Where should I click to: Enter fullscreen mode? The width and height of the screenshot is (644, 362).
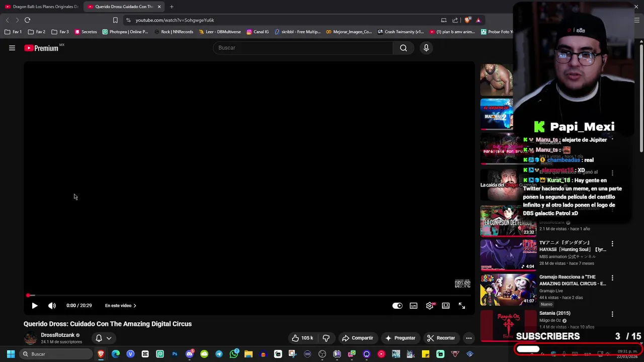coord(462,306)
